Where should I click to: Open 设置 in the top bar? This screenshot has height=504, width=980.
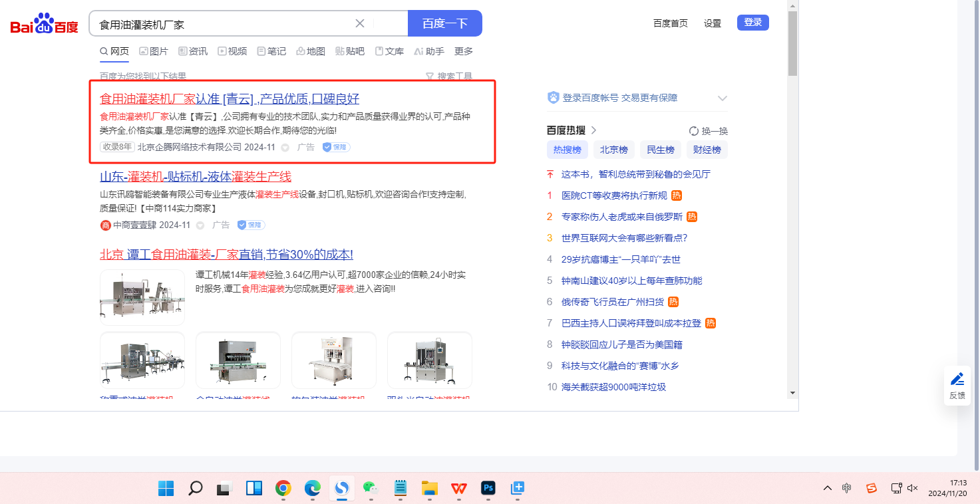pyautogui.click(x=713, y=23)
